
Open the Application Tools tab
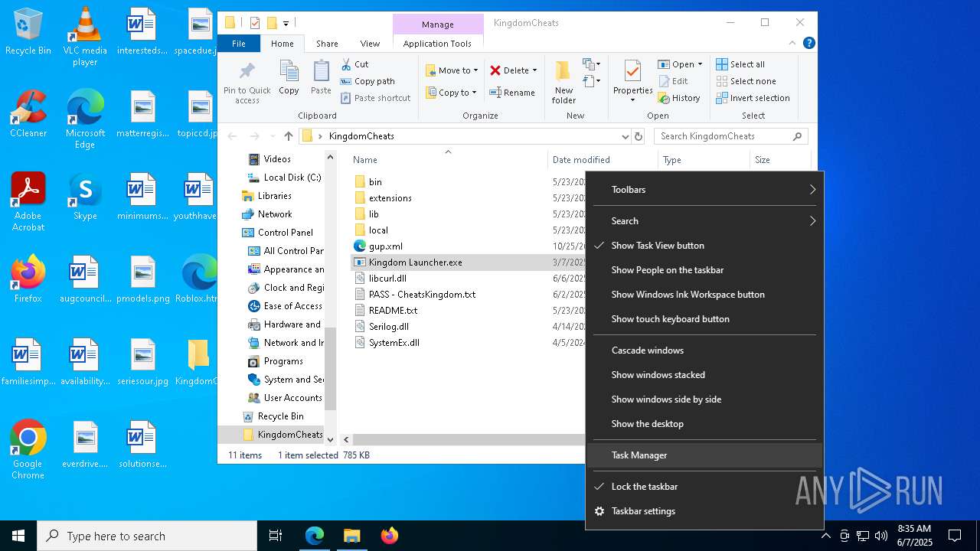(x=437, y=44)
